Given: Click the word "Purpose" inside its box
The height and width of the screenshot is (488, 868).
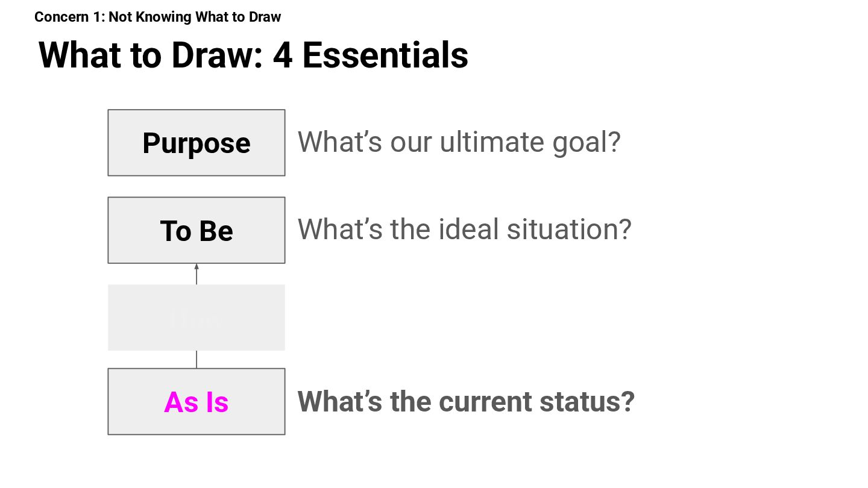Looking at the screenshot, I should tap(197, 143).
